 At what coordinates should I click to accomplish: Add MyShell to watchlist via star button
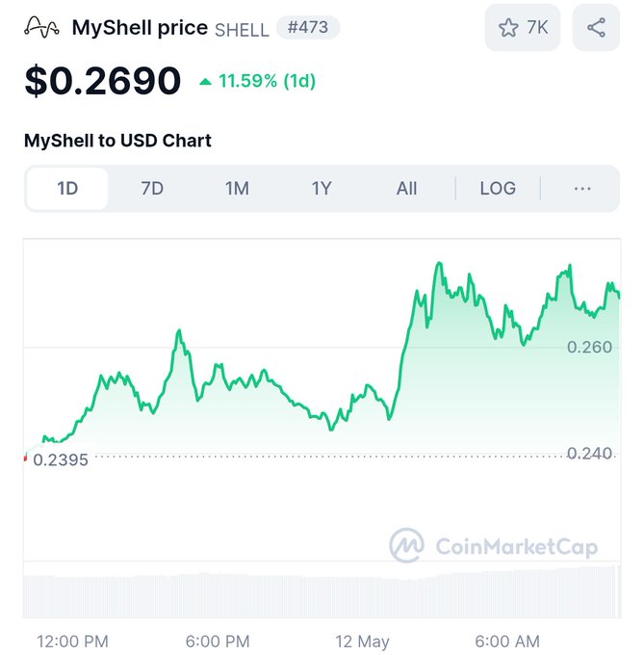tap(523, 28)
